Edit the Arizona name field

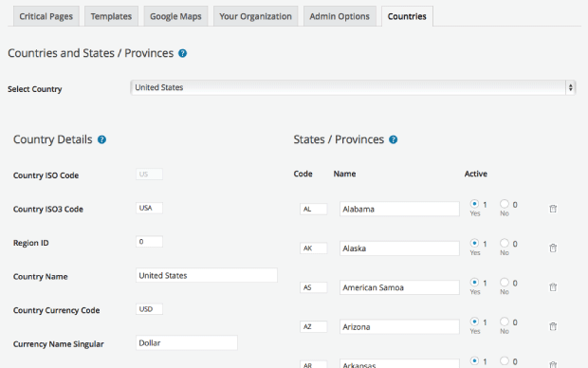pos(399,326)
